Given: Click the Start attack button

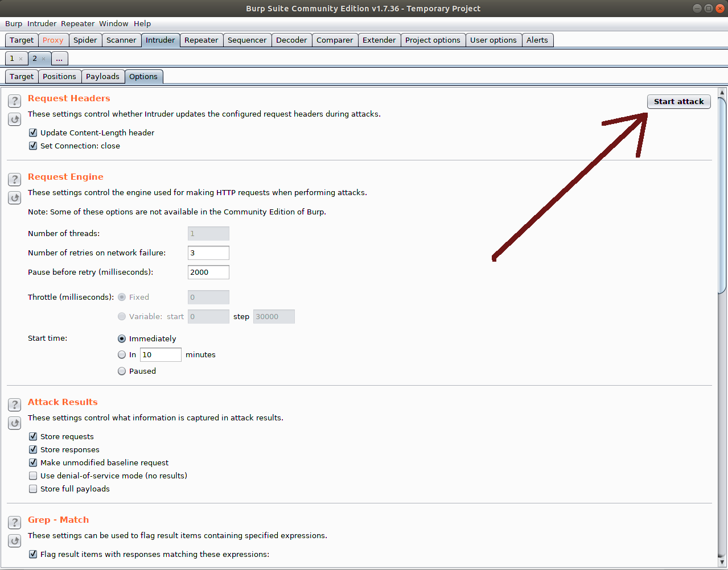Looking at the screenshot, I should click(x=679, y=101).
